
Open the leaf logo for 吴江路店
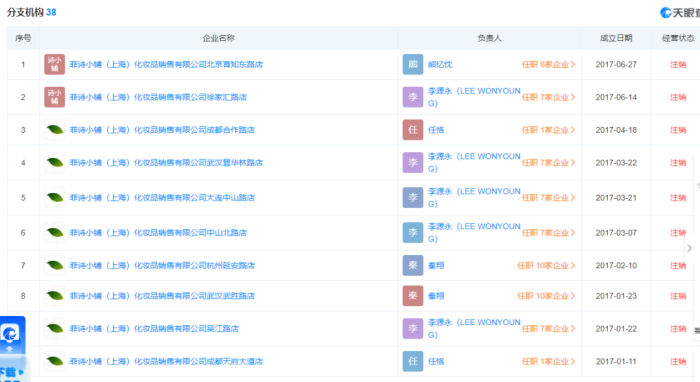point(54,328)
